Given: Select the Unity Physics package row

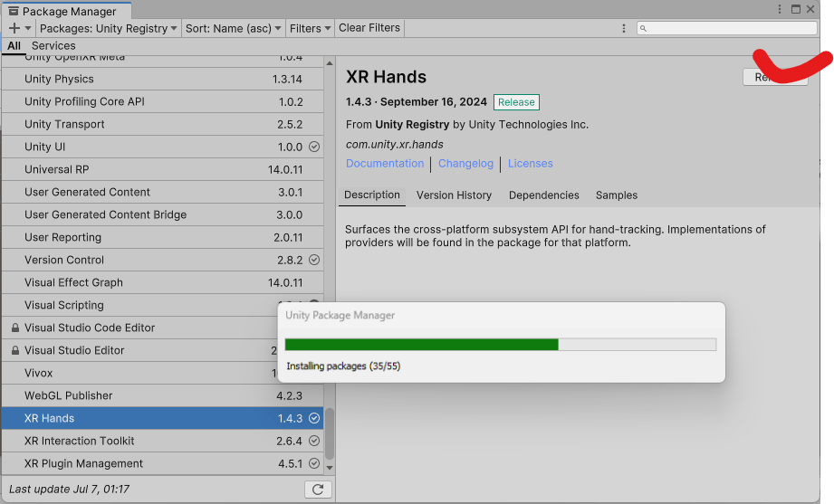Looking at the screenshot, I should tap(162, 79).
